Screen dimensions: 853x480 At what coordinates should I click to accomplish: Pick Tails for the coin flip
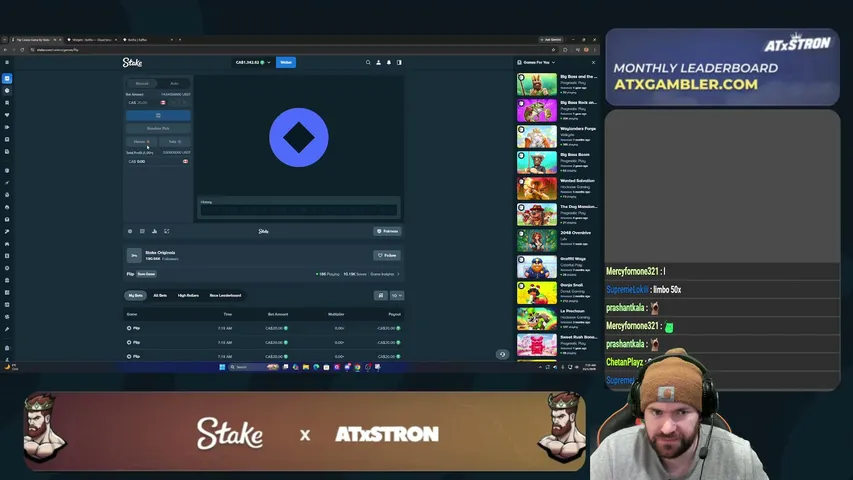coord(175,141)
